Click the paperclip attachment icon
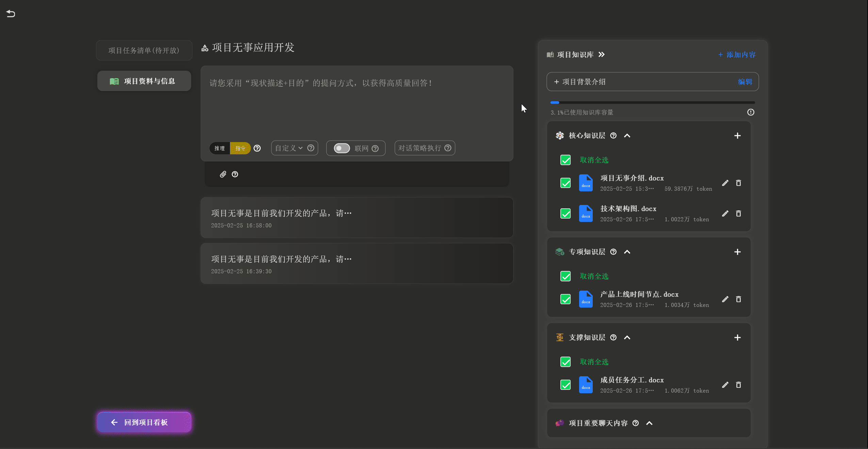868x449 pixels. 223,174
